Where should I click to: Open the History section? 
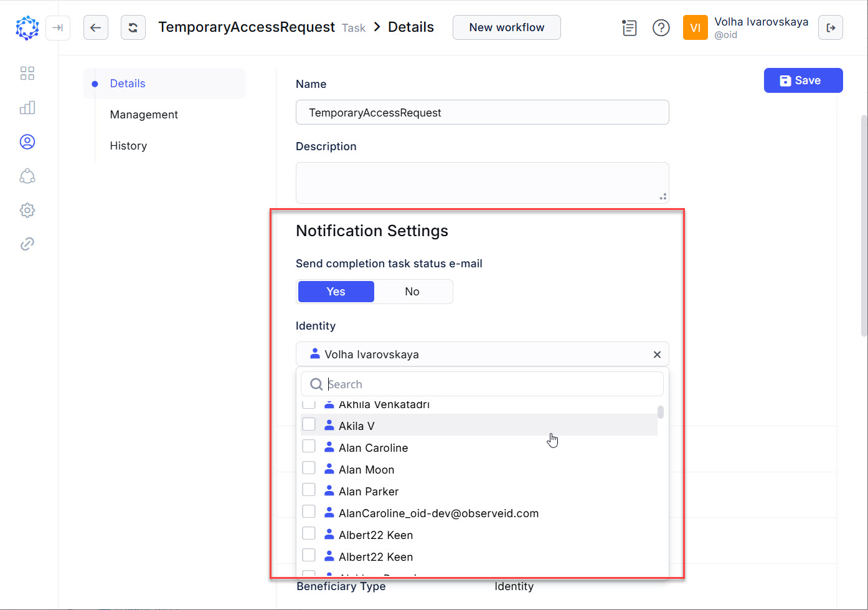(x=128, y=145)
